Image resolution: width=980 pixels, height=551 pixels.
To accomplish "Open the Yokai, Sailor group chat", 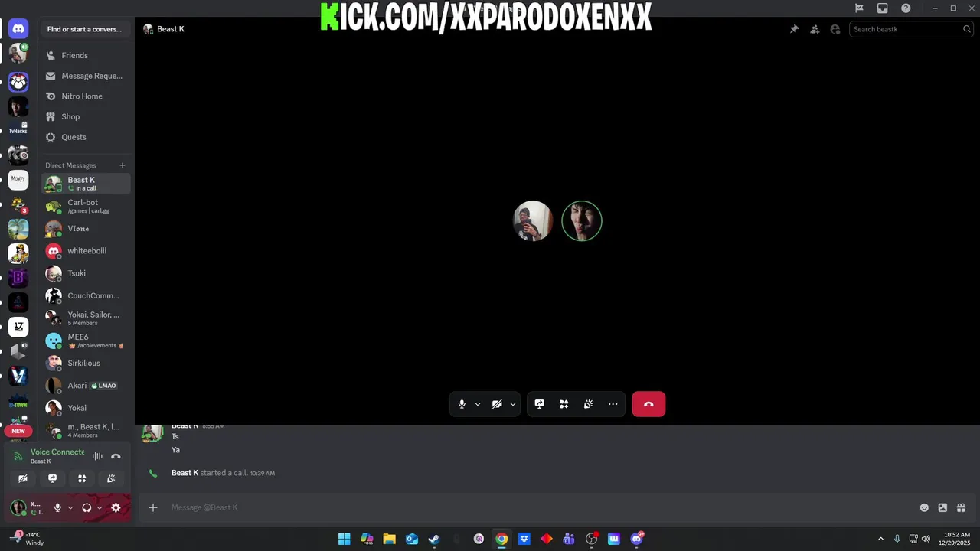I will pos(86,318).
